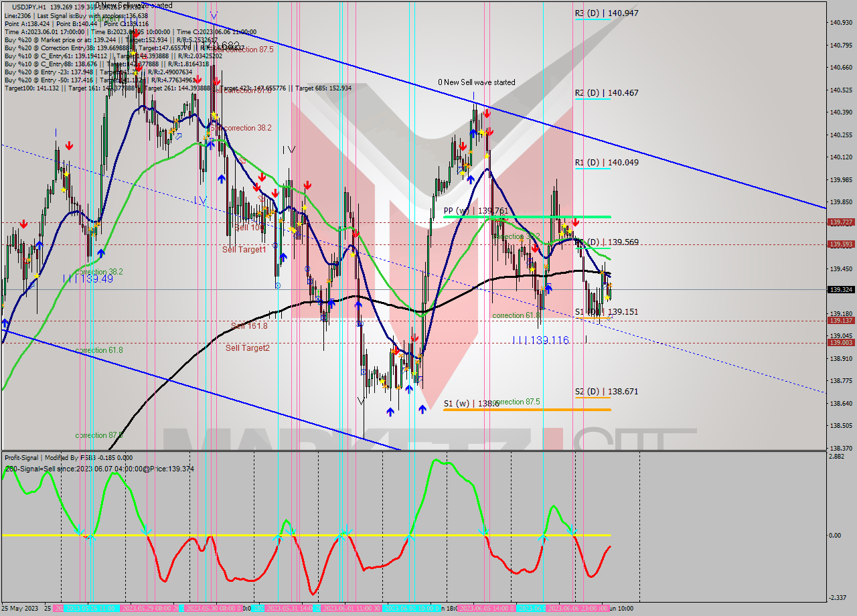
Task: Select the 'Profit-Signal | Modified By FSB' title text
Action: tap(58, 459)
